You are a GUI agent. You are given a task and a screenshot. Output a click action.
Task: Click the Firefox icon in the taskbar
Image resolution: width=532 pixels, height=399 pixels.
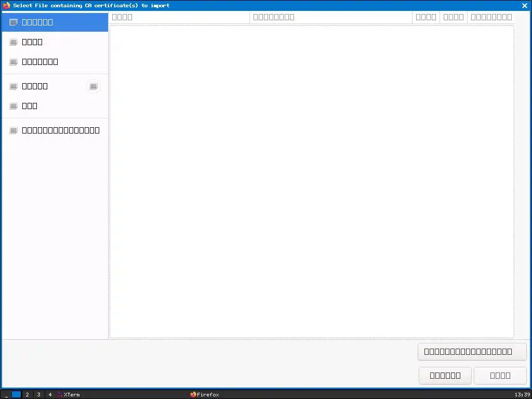193,394
